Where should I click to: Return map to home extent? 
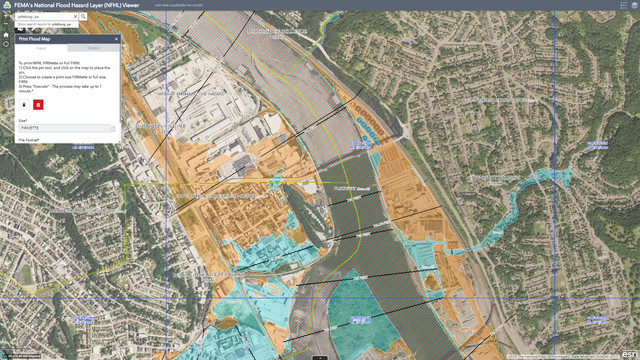[x=6, y=35]
